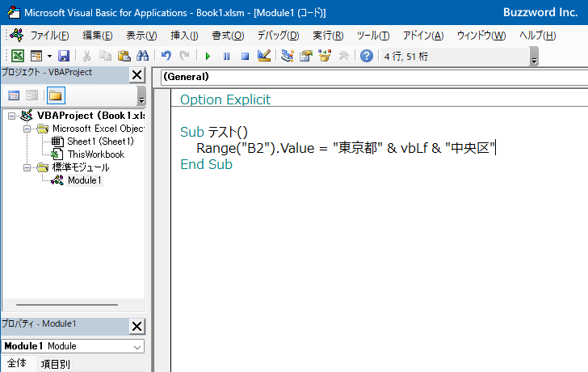
Task: Click the Cut scissors icon
Action: pos(86,56)
